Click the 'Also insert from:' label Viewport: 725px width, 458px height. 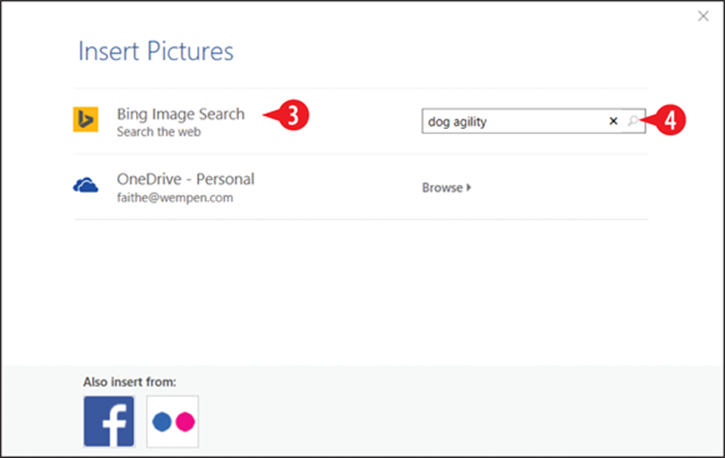tap(130, 382)
